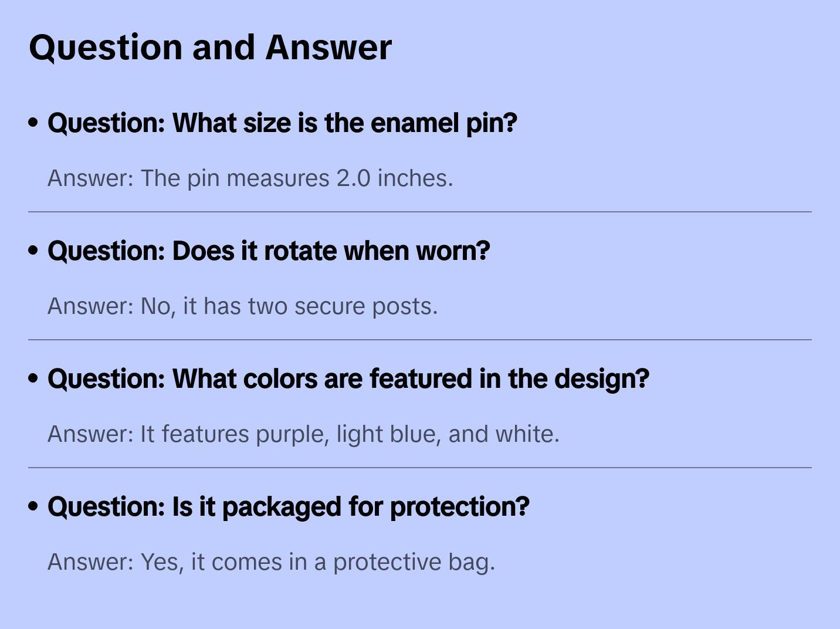
Task: Click the bullet beside the rotate question
Action: 33,251
